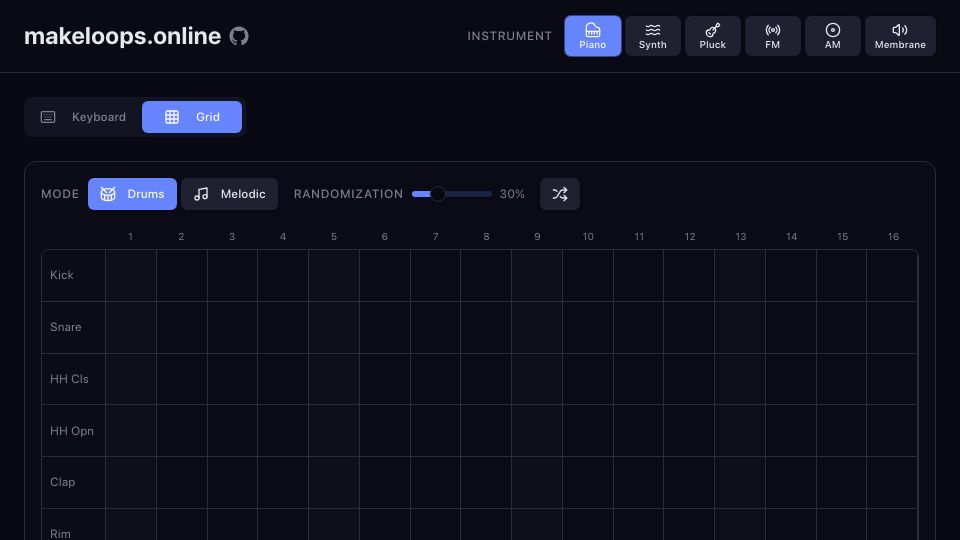
Task: Switch to the Keyboard view tab
Action: point(83,117)
